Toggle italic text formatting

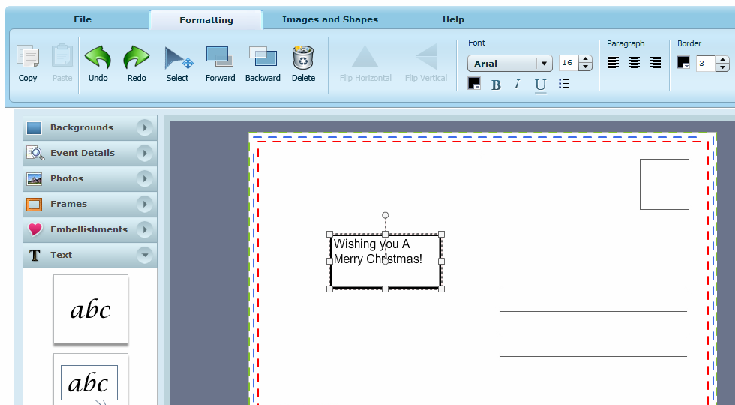click(x=518, y=84)
